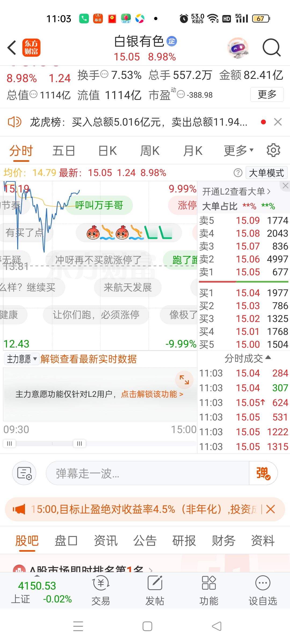The image size is (290, 644).
Task: Open the search magnifier icon
Action: point(271,48)
